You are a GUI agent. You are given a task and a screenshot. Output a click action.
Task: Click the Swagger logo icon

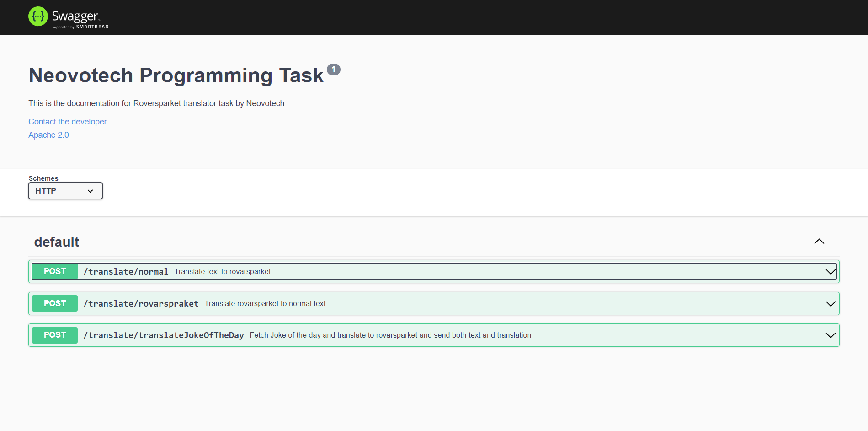(38, 16)
